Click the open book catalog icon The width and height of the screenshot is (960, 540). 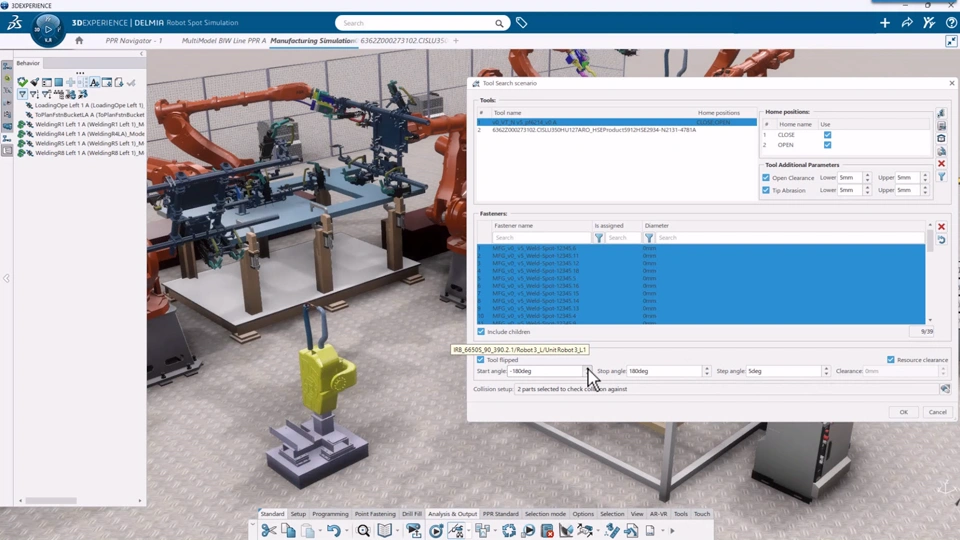pyautogui.click(x=384, y=530)
